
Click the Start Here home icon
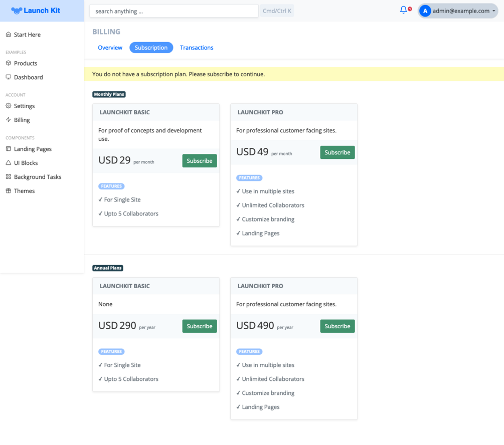[8, 35]
